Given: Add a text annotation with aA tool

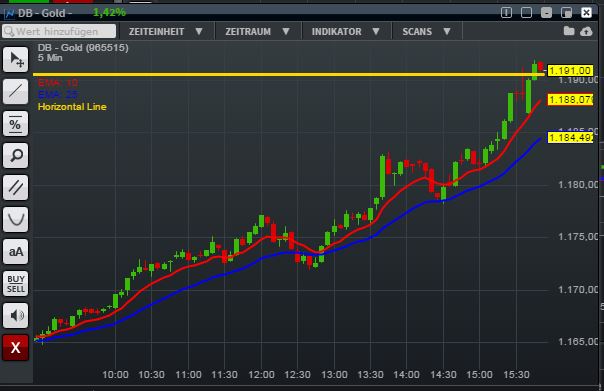Looking at the screenshot, I should click(x=15, y=252).
